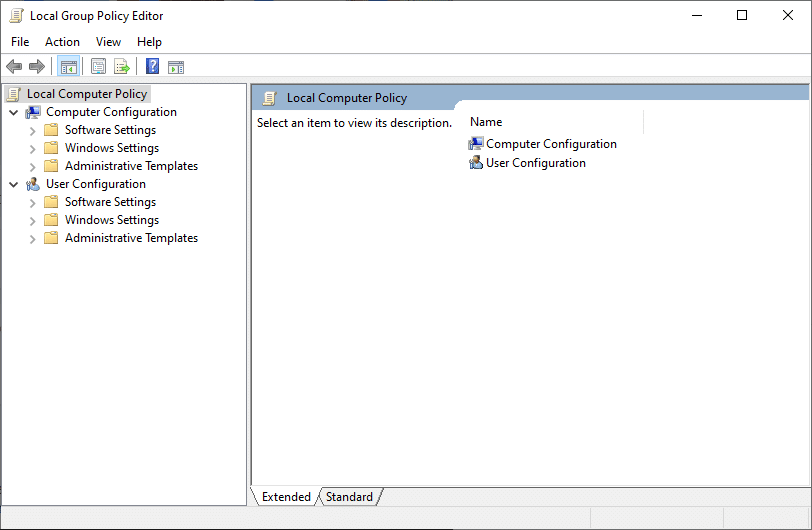Expand Administrative Templates under Computer Configuration
This screenshot has height=530, width=812.
[32, 167]
